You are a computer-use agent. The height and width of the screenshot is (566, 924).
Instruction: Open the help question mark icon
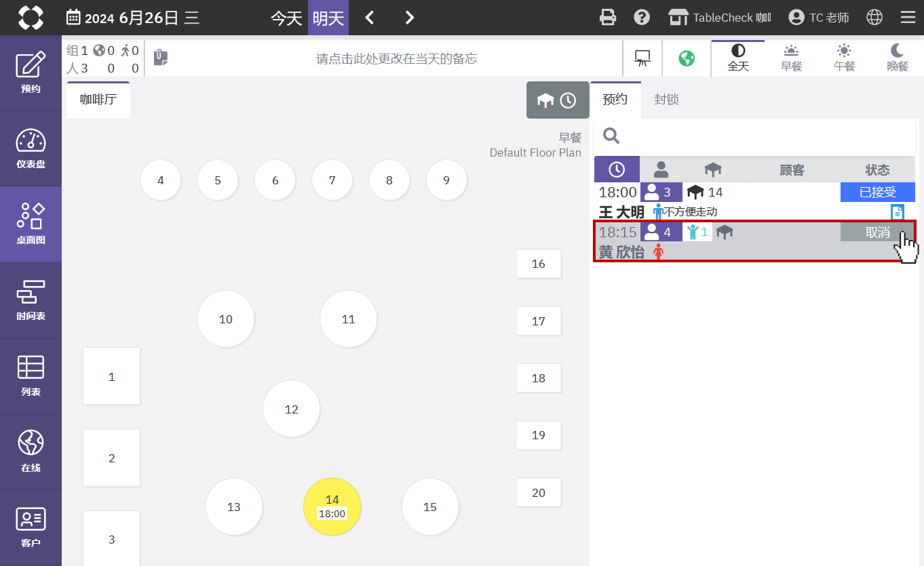pyautogui.click(x=642, y=18)
